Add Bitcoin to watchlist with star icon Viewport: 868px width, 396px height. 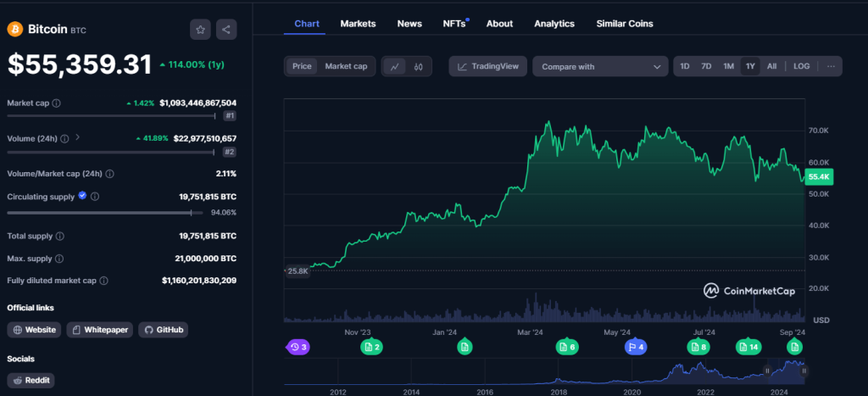point(200,30)
